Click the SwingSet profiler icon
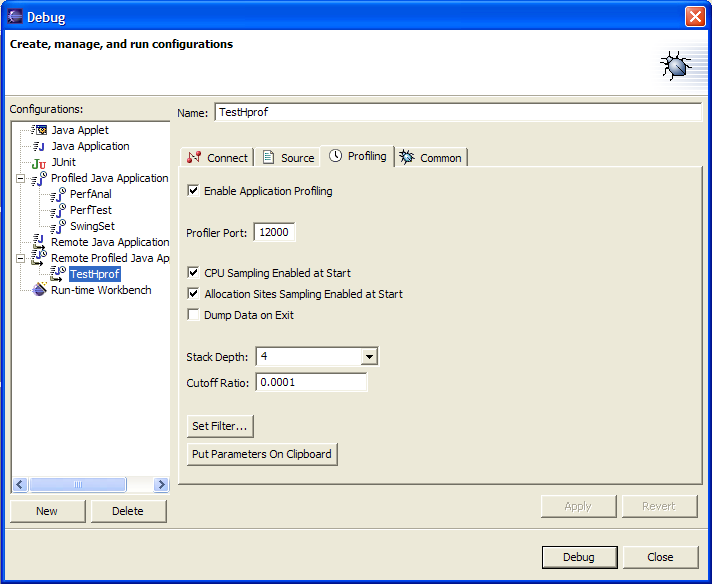The image size is (712, 584). (x=58, y=226)
